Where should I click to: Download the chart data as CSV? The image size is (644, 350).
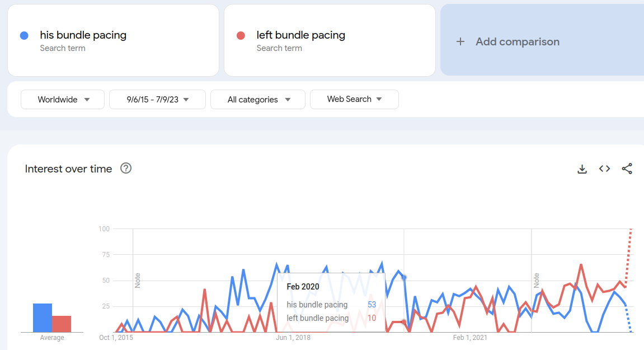tap(582, 169)
